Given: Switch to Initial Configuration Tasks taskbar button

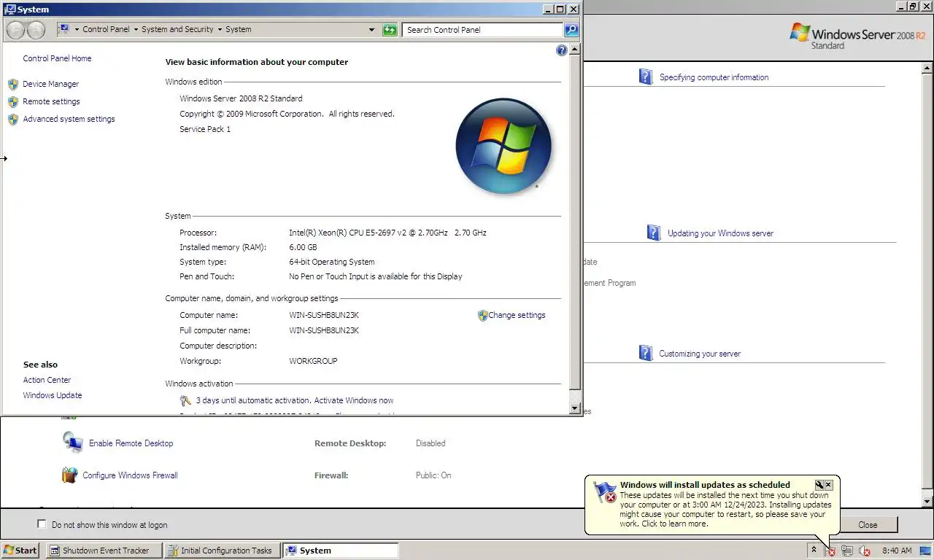Looking at the screenshot, I should tap(221, 551).
